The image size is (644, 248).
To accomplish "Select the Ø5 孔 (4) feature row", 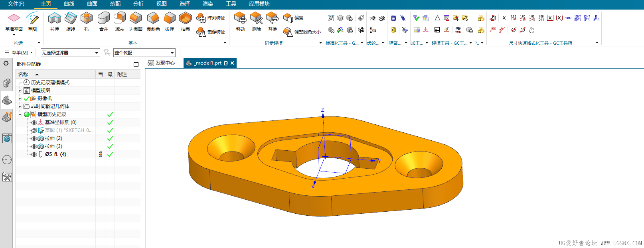I will pos(78,154).
